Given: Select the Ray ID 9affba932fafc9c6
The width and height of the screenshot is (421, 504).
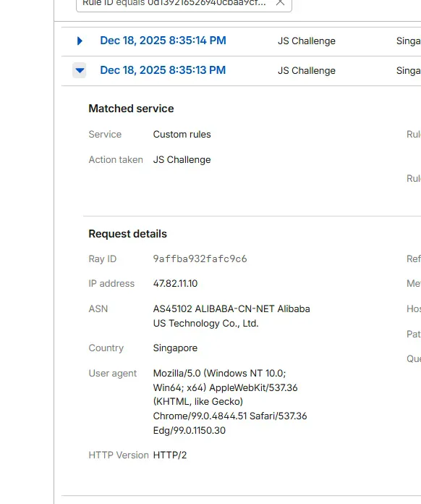Looking at the screenshot, I should pos(200,259).
